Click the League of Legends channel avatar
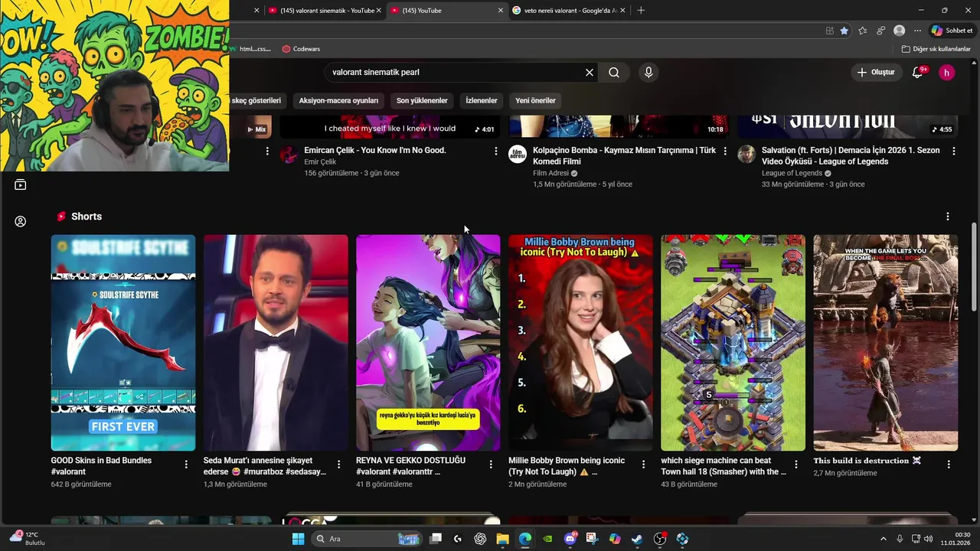This screenshot has width=980, height=551. click(x=746, y=155)
